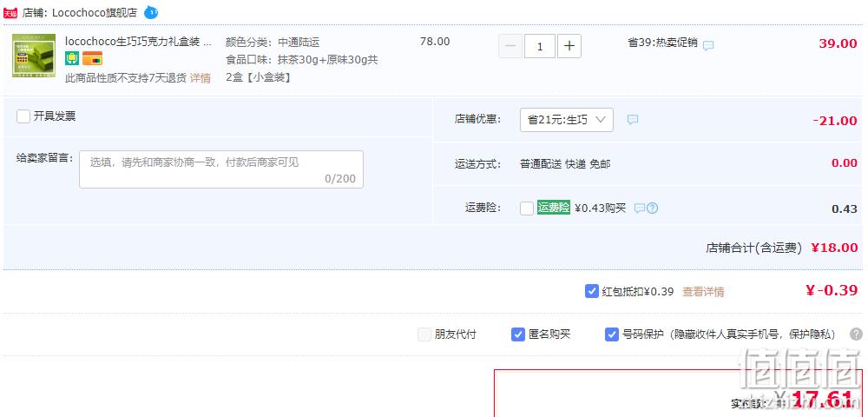Click the 0.43 freight insurance price value

click(845, 209)
